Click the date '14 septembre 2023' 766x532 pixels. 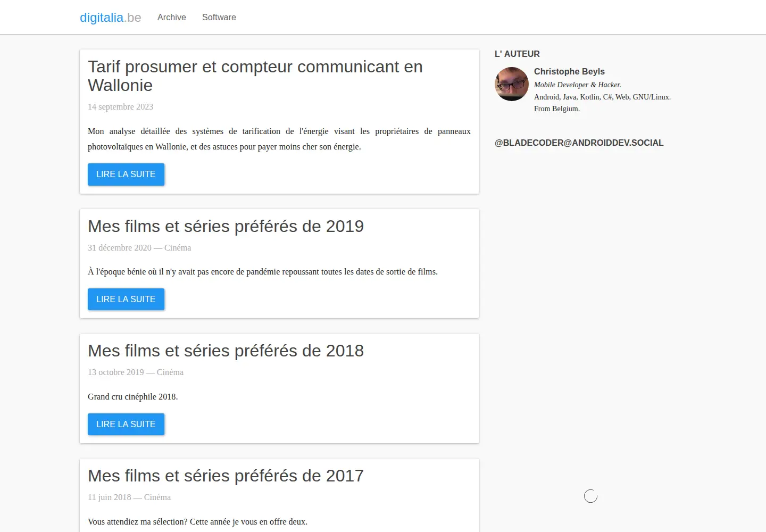click(x=120, y=107)
